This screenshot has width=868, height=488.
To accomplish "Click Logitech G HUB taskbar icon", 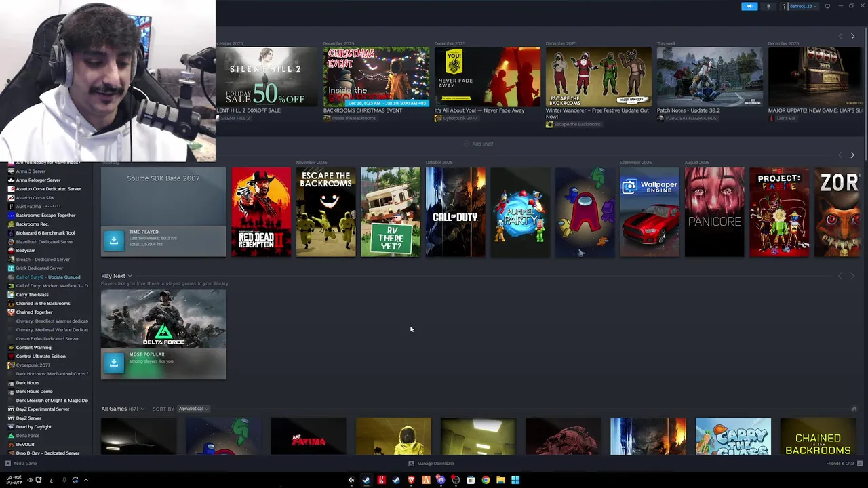I will pos(351,480).
